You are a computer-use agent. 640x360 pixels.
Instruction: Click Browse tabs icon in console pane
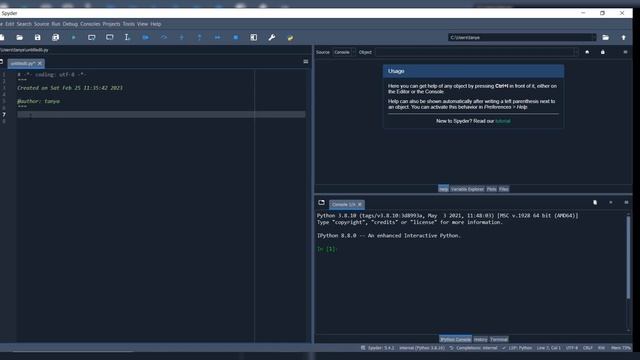pyautogui.click(x=322, y=202)
